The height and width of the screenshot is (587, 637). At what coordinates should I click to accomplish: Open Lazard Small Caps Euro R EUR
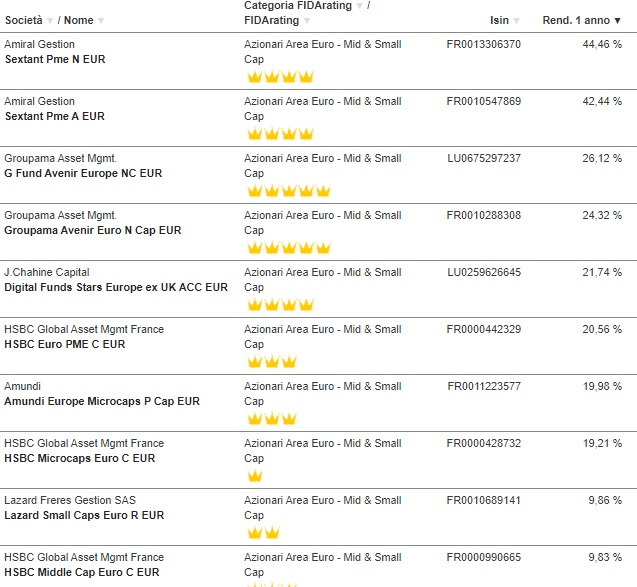point(84,516)
